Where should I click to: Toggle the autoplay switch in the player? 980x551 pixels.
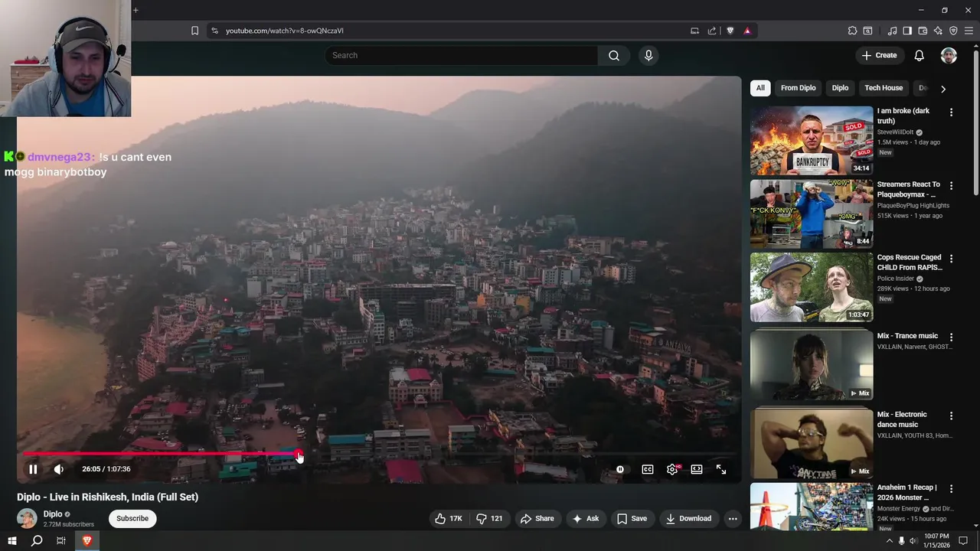[620, 469]
